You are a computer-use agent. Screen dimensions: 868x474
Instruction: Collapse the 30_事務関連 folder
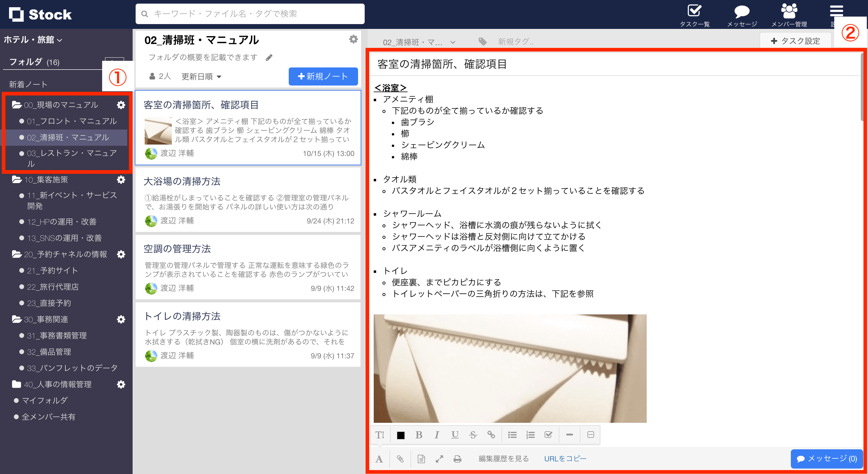coord(17,320)
